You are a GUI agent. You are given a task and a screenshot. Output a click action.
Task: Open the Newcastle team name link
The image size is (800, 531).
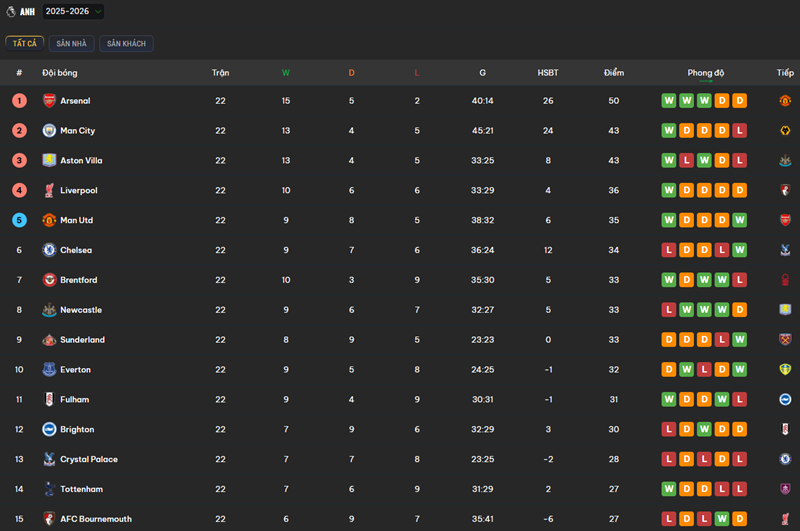(80, 310)
